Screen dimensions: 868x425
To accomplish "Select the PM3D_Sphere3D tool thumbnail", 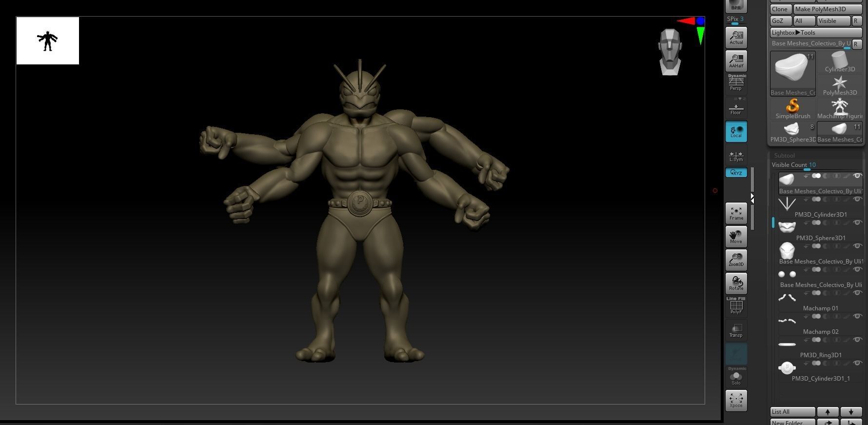I will 793,132.
